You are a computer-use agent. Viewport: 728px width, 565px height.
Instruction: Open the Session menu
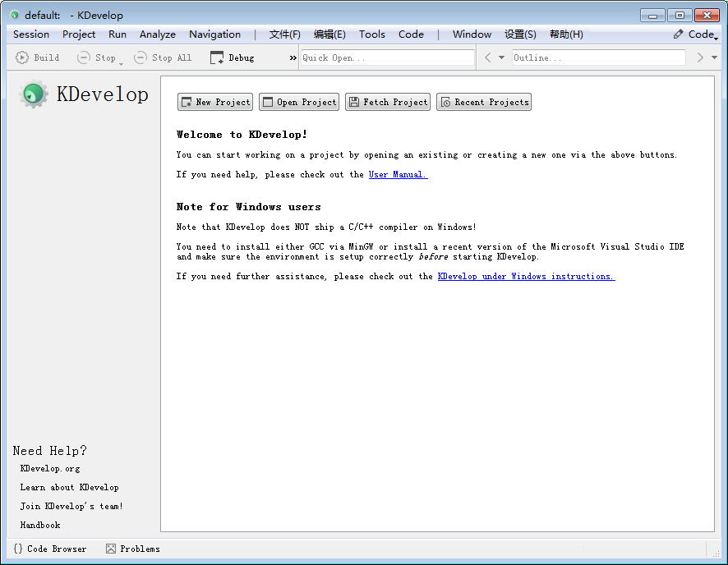pyautogui.click(x=31, y=34)
